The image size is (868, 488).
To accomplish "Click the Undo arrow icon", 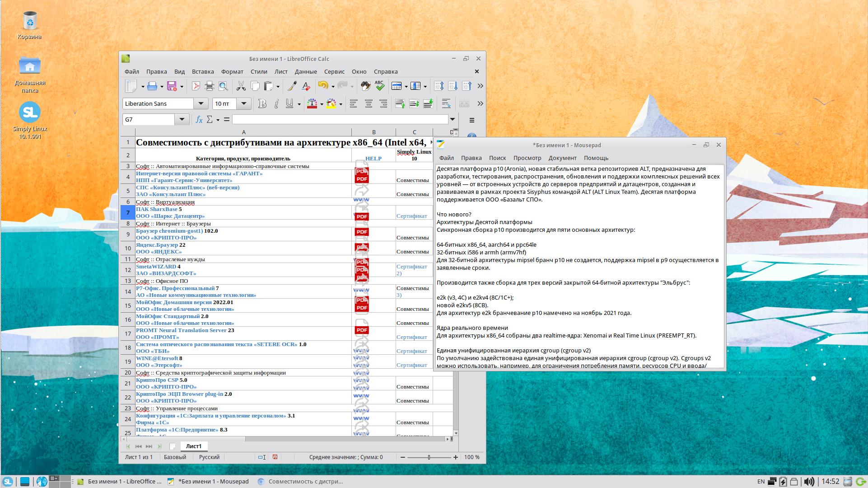I will (322, 86).
